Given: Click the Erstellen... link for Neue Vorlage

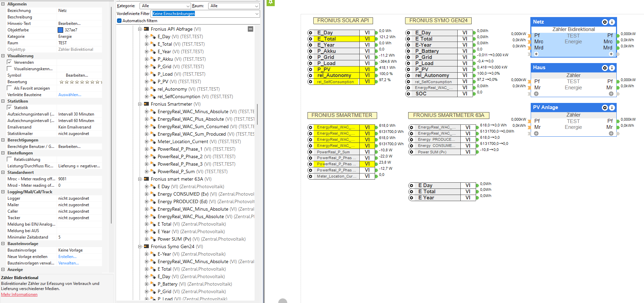Looking at the screenshot, I should pyautogui.click(x=67, y=257).
